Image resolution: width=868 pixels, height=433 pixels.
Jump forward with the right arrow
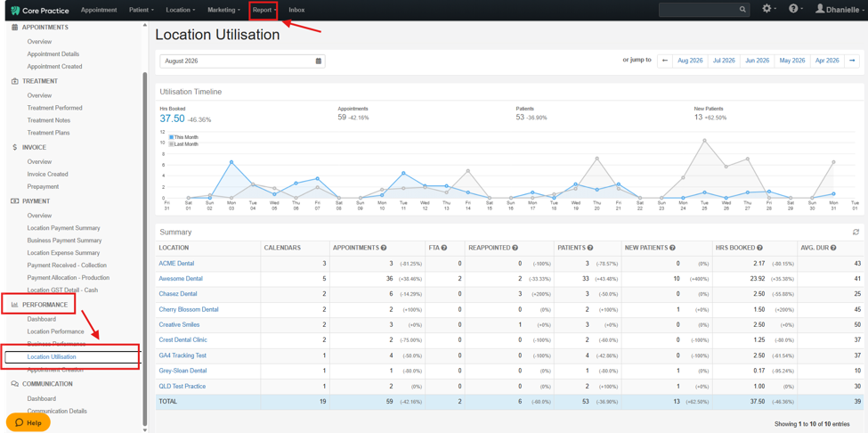pos(852,61)
